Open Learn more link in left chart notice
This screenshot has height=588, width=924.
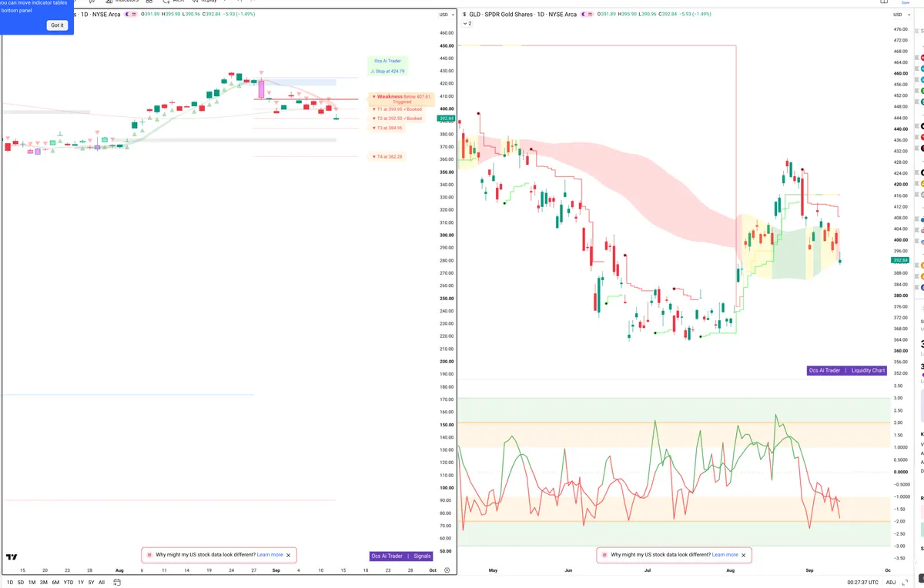(x=269, y=555)
